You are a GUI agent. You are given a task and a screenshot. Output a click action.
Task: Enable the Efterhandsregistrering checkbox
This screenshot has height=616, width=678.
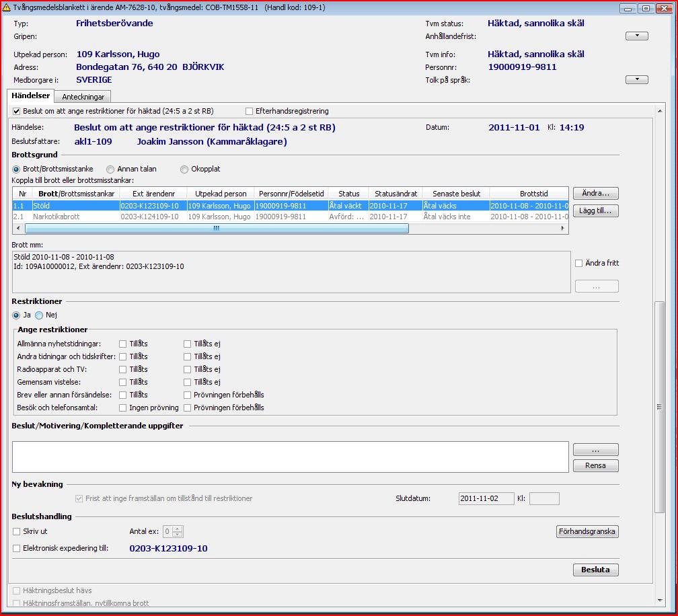click(x=249, y=111)
